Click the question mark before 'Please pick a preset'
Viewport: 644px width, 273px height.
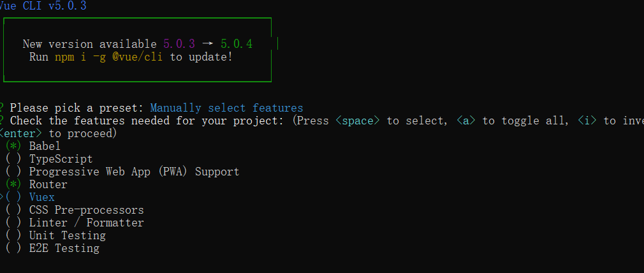[x=3, y=108]
